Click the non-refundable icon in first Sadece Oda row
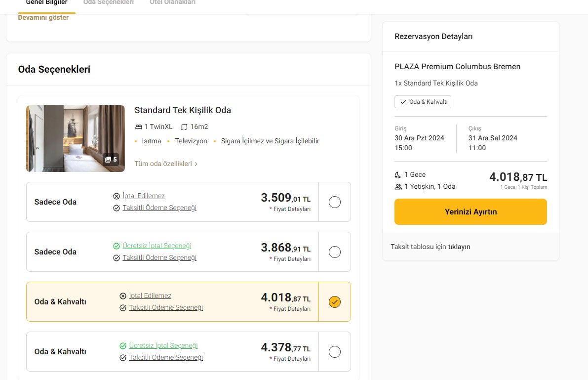Image resolution: width=588 pixels, height=380 pixels. [x=117, y=196]
